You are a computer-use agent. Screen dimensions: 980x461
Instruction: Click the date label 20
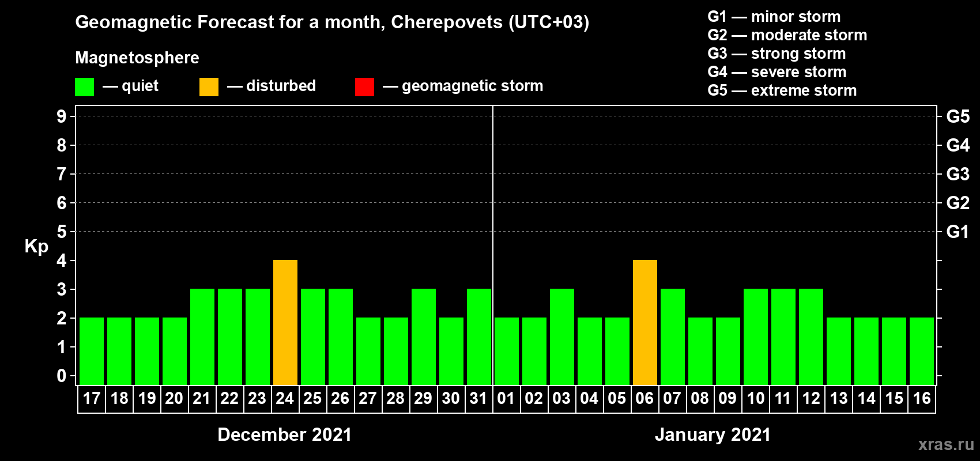174,399
